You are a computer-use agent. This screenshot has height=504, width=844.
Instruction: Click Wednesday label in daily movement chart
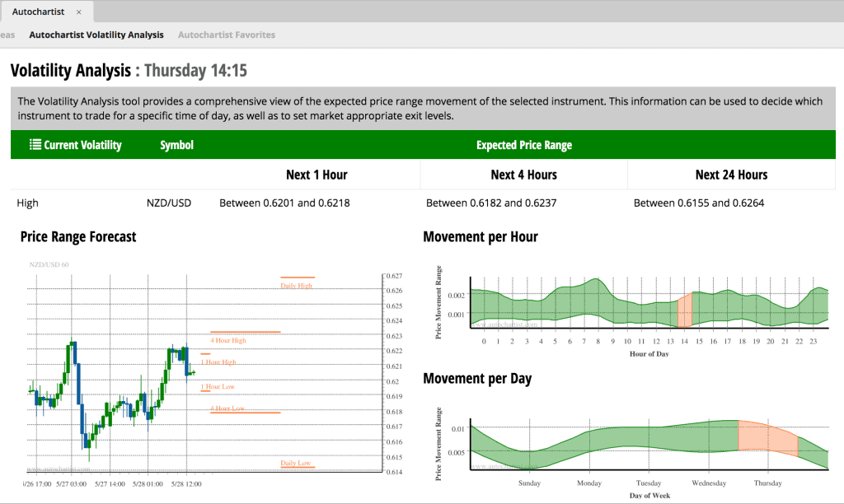pyautogui.click(x=709, y=483)
